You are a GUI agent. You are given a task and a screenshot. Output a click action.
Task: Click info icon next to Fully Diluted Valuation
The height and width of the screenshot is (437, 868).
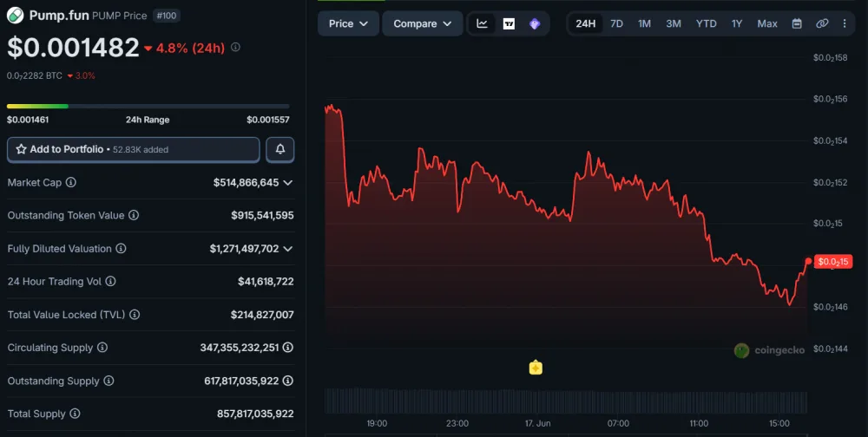coord(121,248)
